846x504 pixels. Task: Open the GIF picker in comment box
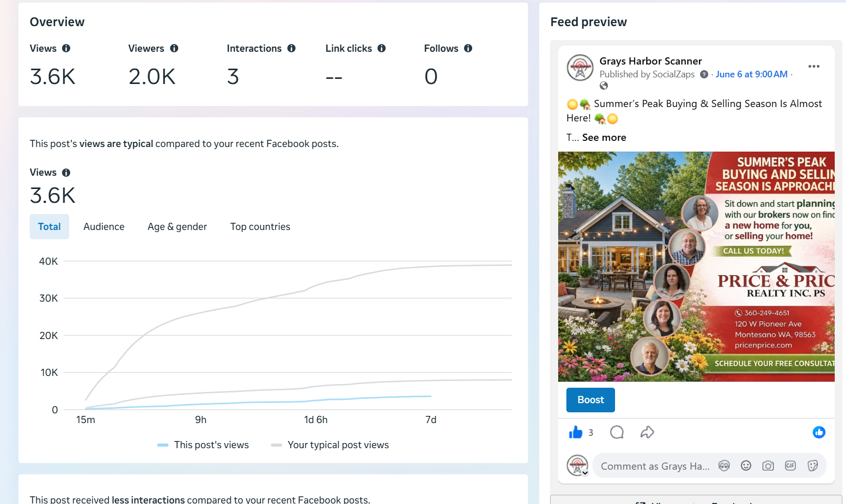[790, 466]
